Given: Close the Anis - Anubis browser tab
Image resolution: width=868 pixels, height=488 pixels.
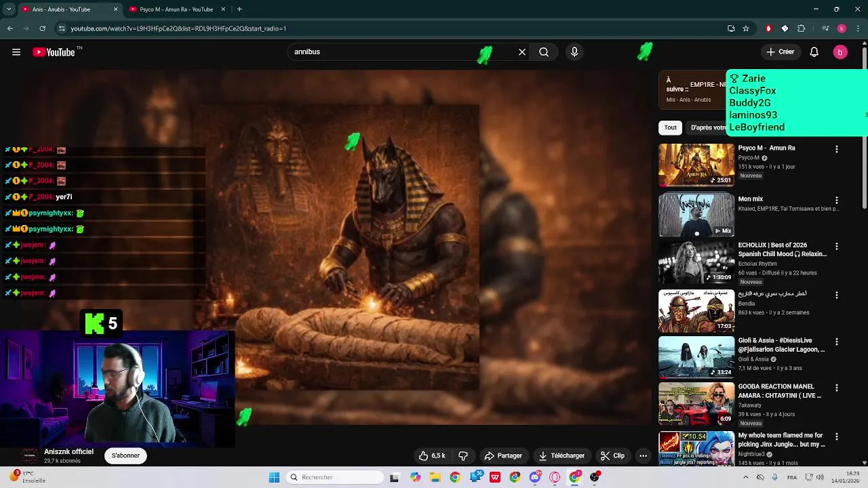Looking at the screenshot, I should pos(115,9).
